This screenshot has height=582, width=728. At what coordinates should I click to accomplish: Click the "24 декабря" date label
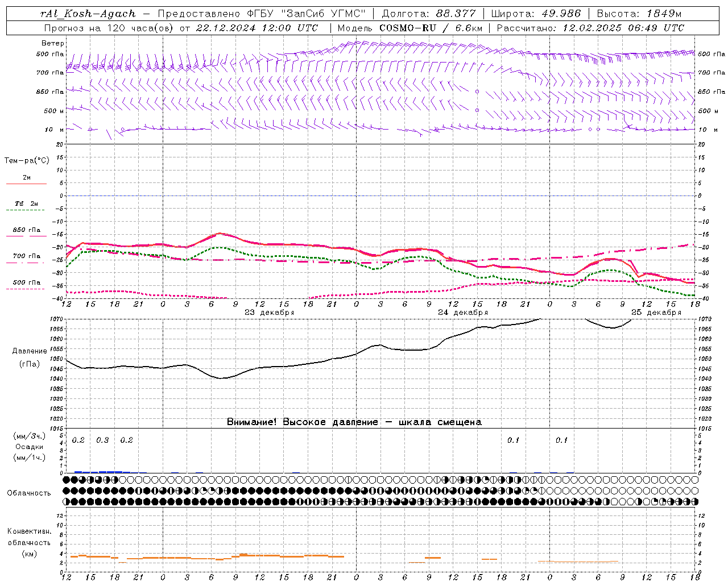tap(463, 313)
